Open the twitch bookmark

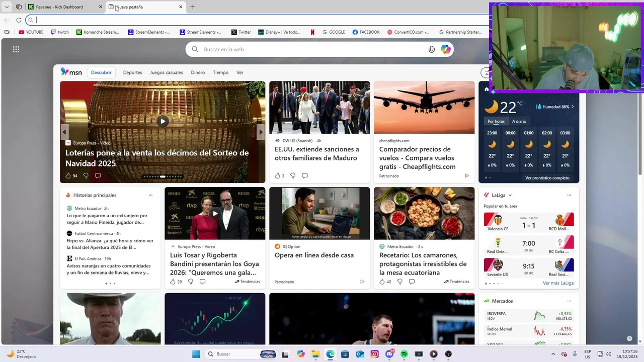[x=60, y=32]
